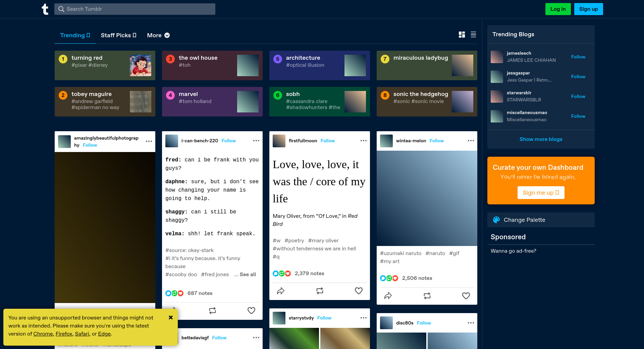Focus the Search Tumblr field
644x349 pixels.
(135, 9)
